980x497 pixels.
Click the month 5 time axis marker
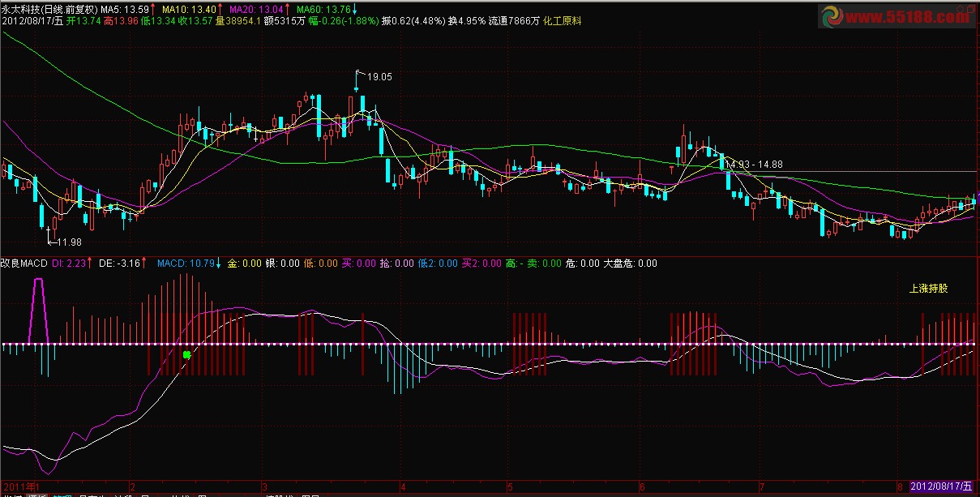[509, 486]
